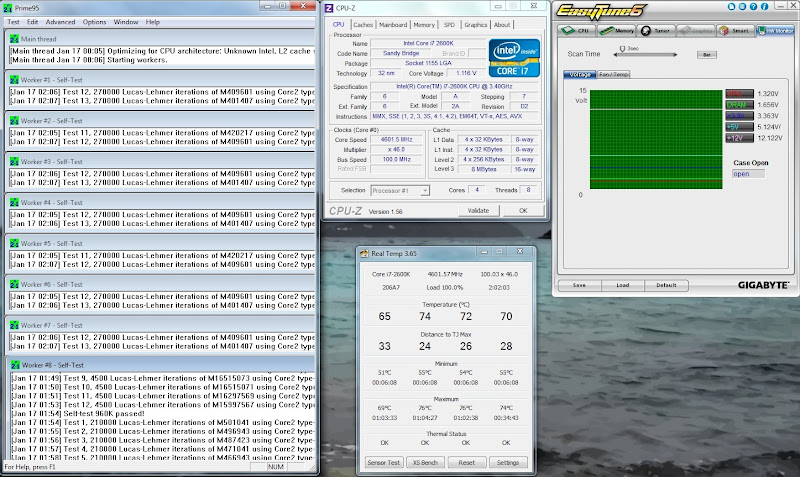Click the Worker #2 Self-Test window icon
The width and height of the screenshot is (800, 477).
point(14,120)
